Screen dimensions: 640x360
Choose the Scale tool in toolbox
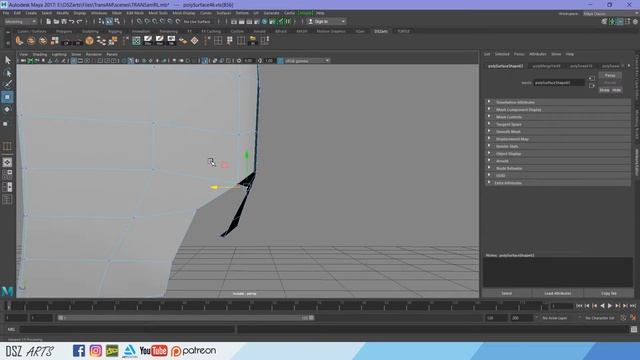click(x=6, y=123)
